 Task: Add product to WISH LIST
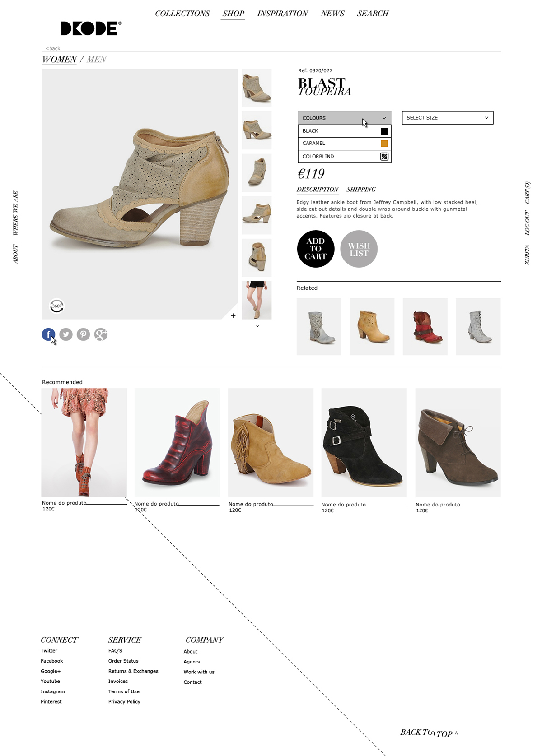coord(359,249)
